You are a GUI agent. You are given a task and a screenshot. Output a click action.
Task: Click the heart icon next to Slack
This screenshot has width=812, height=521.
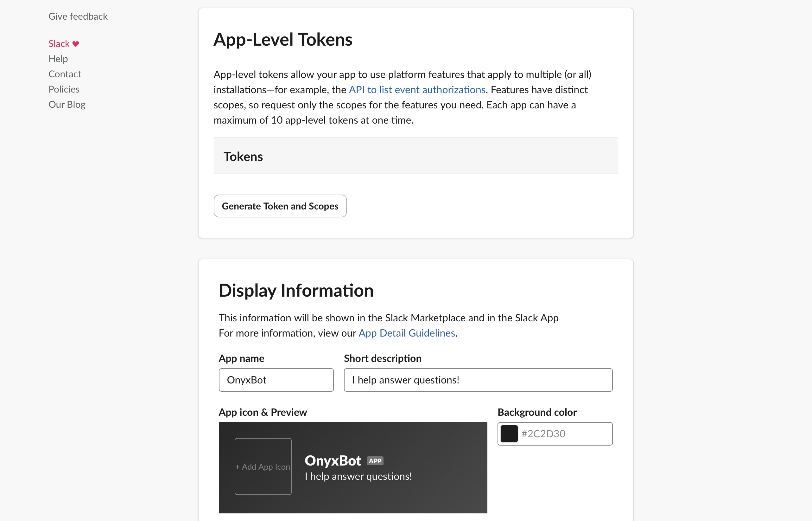76,43
